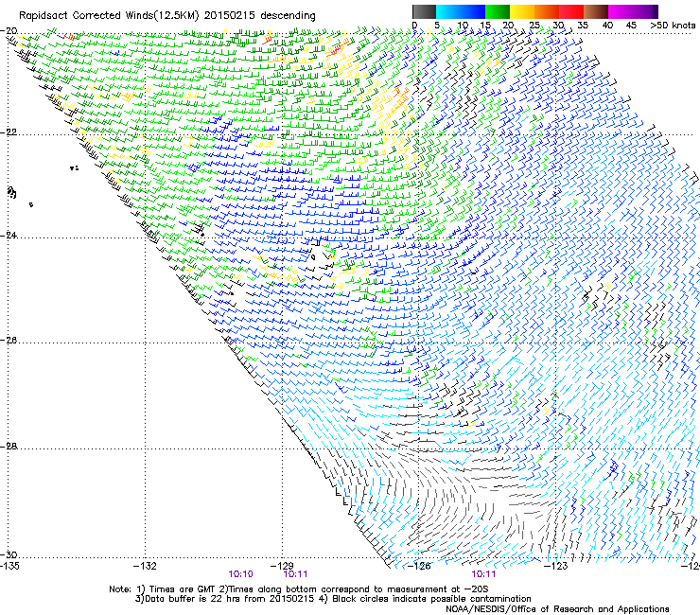Click the small island outline near -24 latitude label
Image resolution: width=700 pixels, height=615 pixels.
click(x=12, y=192)
